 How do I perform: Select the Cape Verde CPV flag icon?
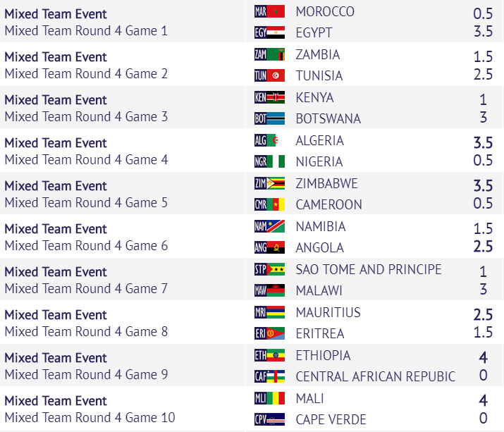pyautogui.click(x=269, y=419)
